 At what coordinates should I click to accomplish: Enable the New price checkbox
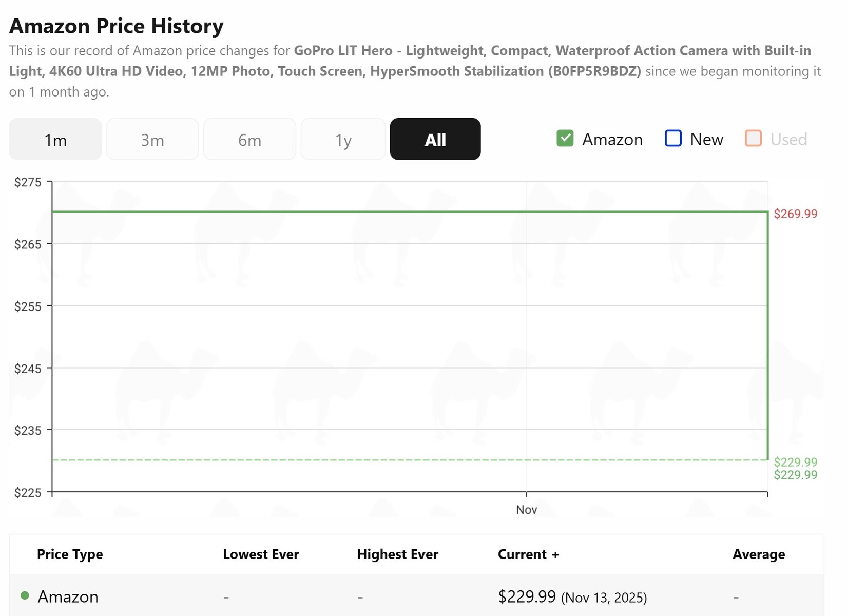(673, 139)
